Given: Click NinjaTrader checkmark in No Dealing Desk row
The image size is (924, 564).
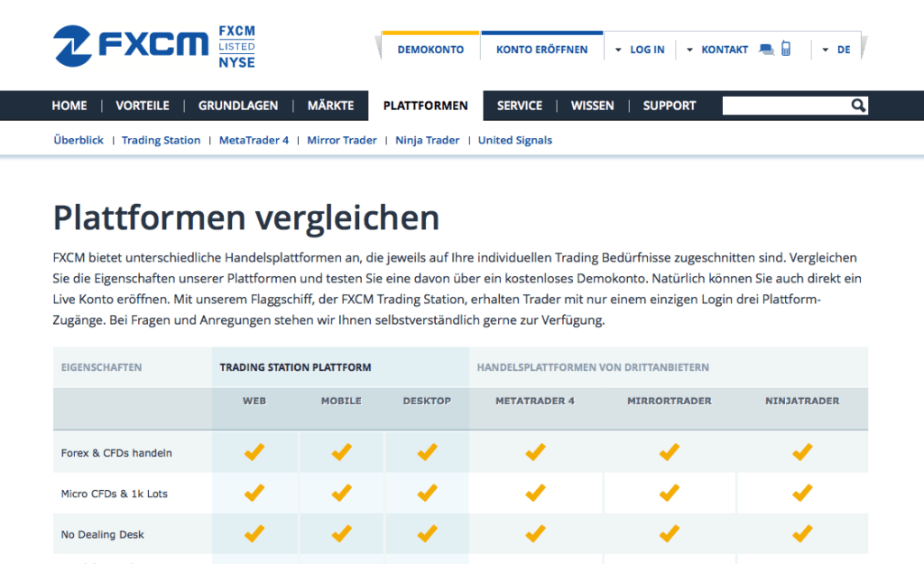Looking at the screenshot, I should pos(802,533).
